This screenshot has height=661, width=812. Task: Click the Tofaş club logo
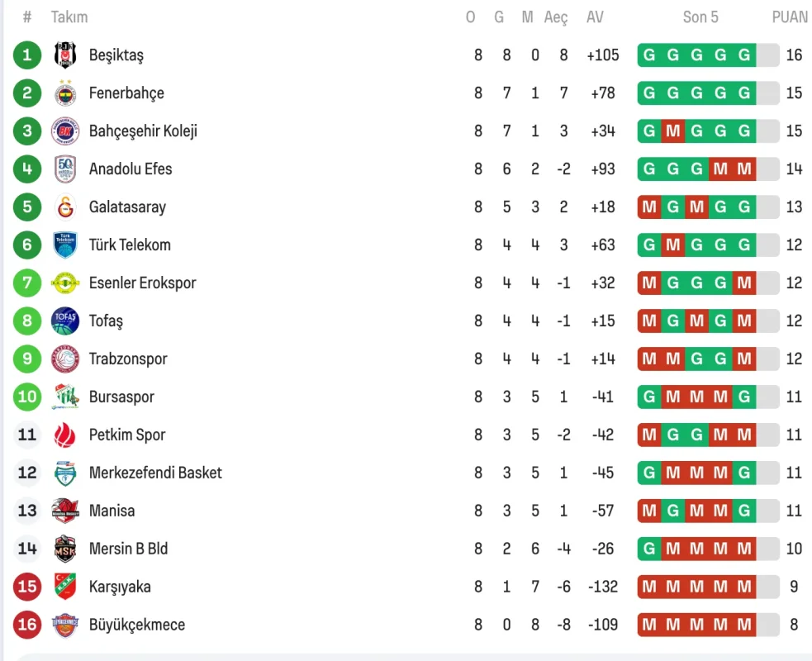point(65,321)
